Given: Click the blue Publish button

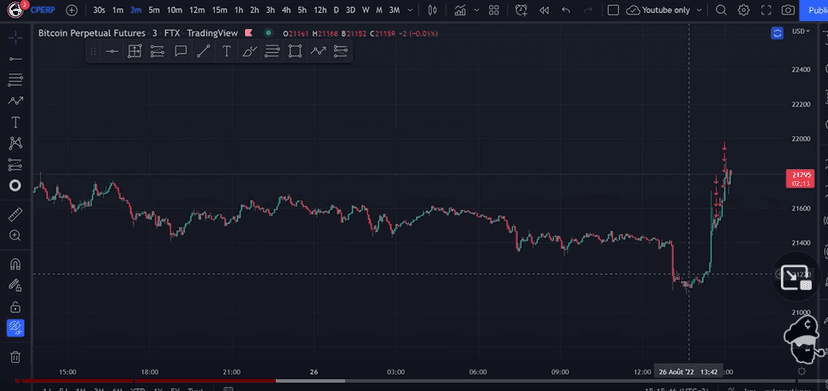Looking at the screenshot, I should click(814, 10).
